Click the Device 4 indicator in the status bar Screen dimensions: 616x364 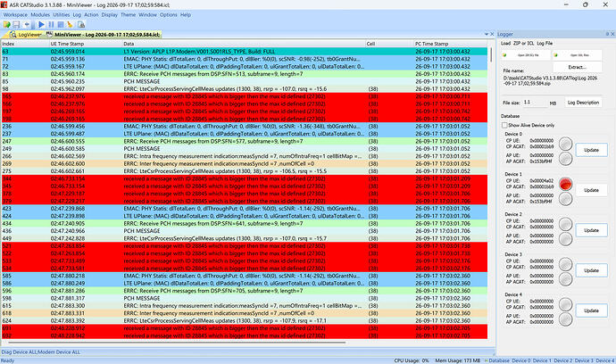pos(605,360)
